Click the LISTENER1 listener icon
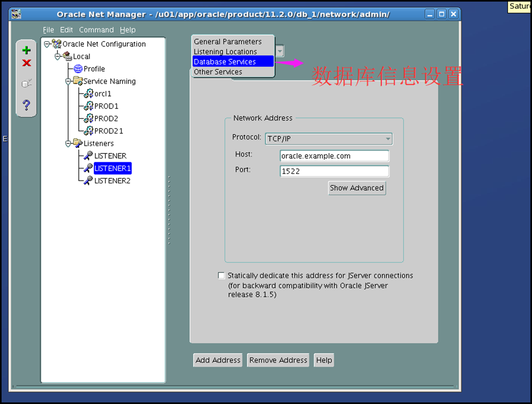This screenshot has width=532, height=404. point(88,168)
